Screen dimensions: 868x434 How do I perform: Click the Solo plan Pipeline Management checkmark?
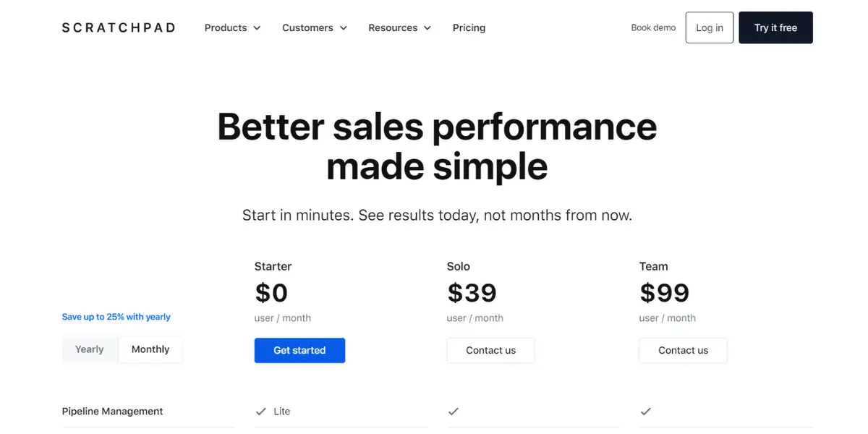tap(454, 412)
